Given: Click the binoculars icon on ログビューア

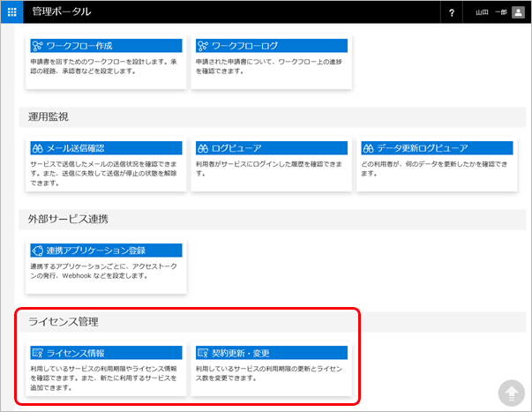Looking at the screenshot, I should click(203, 148).
